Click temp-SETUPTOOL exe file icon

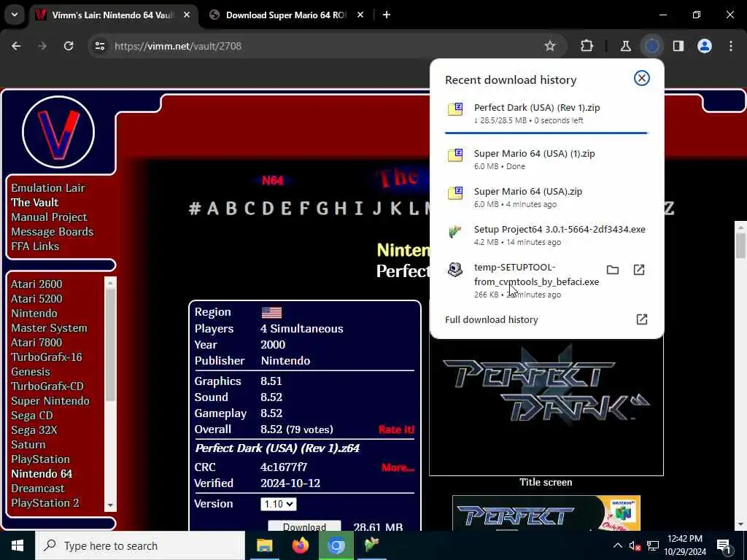tap(455, 269)
